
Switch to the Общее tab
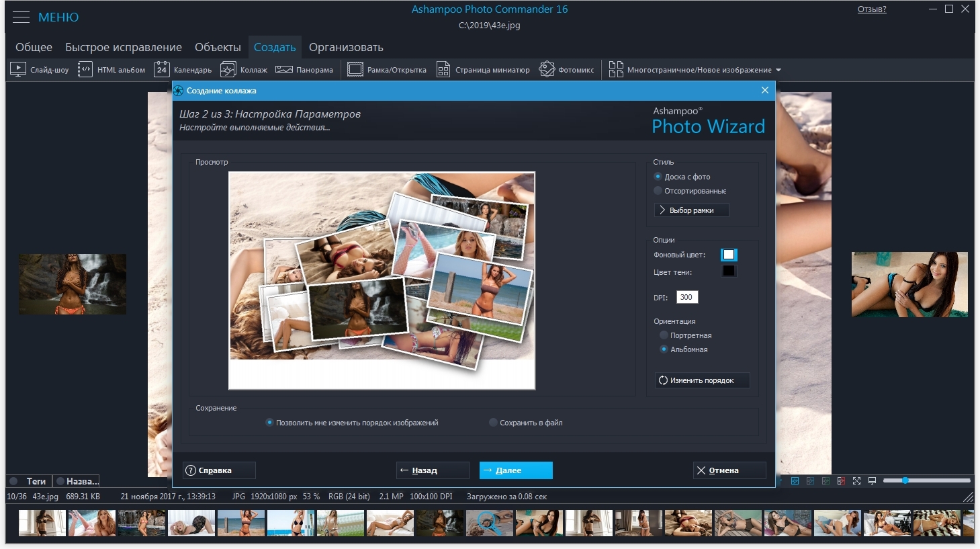coord(34,47)
